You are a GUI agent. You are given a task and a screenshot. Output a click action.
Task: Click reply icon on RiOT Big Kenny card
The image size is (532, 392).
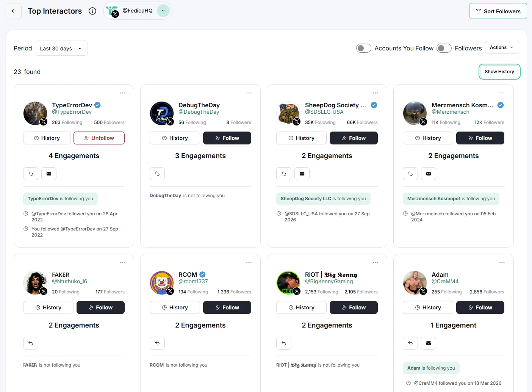284,343
